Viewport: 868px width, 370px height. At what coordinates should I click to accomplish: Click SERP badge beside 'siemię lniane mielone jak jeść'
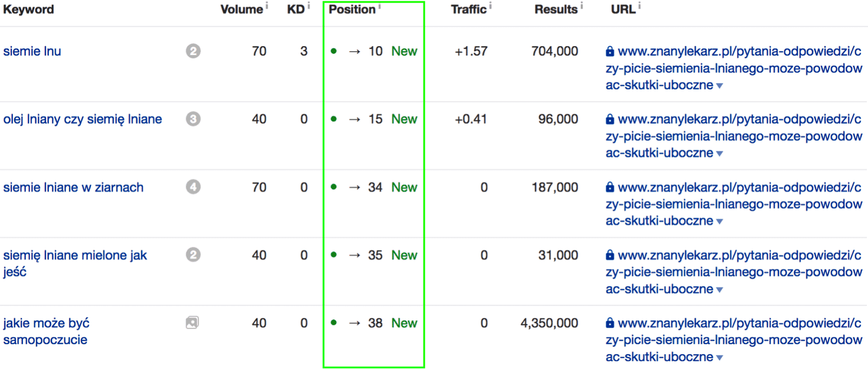click(x=193, y=255)
